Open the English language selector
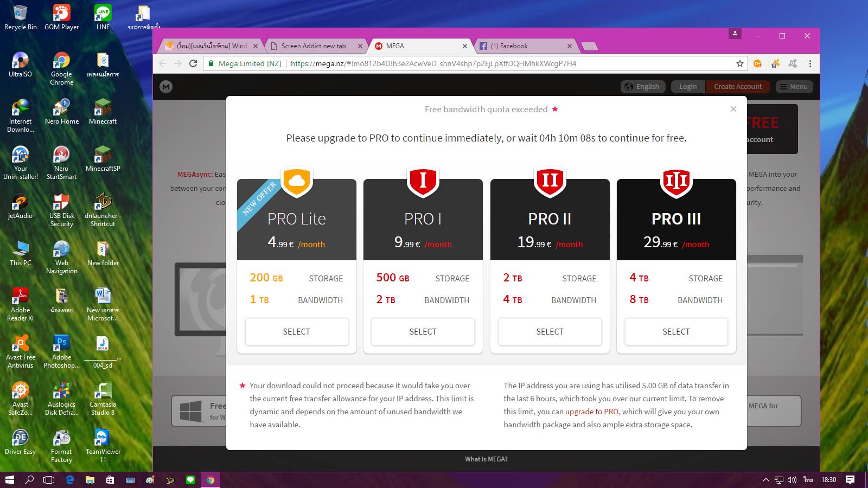Viewport: 868px width, 488px height. tap(643, 87)
